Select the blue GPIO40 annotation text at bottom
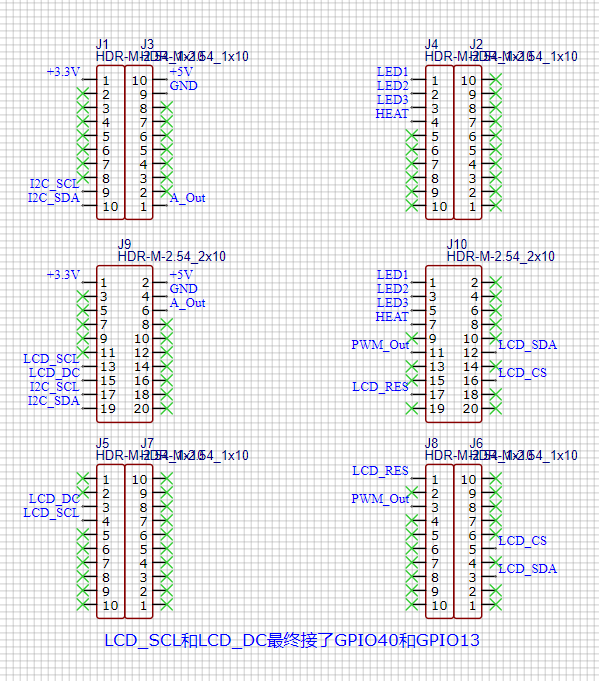Image resolution: width=599 pixels, height=681 pixels. pyautogui.click(x=366, y=641)
